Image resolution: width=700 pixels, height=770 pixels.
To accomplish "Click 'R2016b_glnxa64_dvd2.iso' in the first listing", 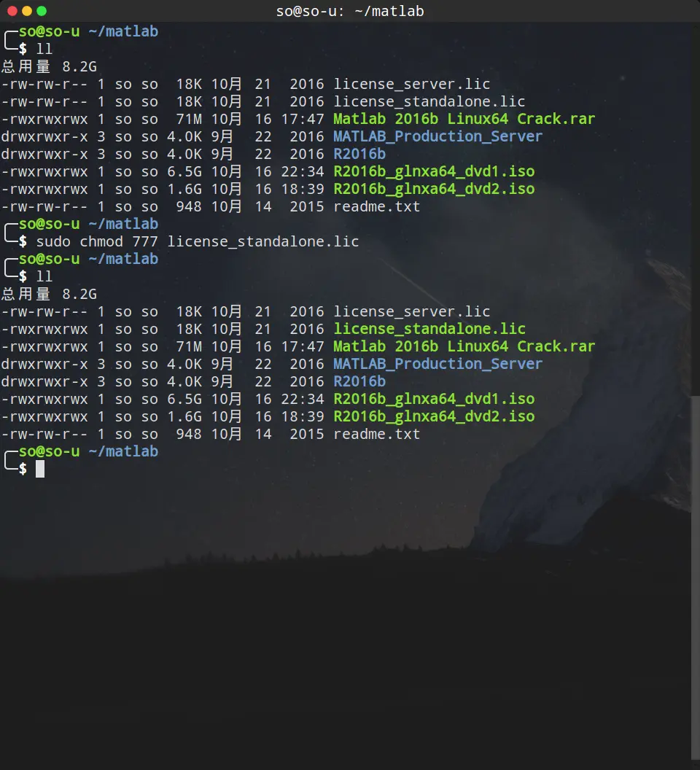I will pyautogui.click(x=434, y=189).
